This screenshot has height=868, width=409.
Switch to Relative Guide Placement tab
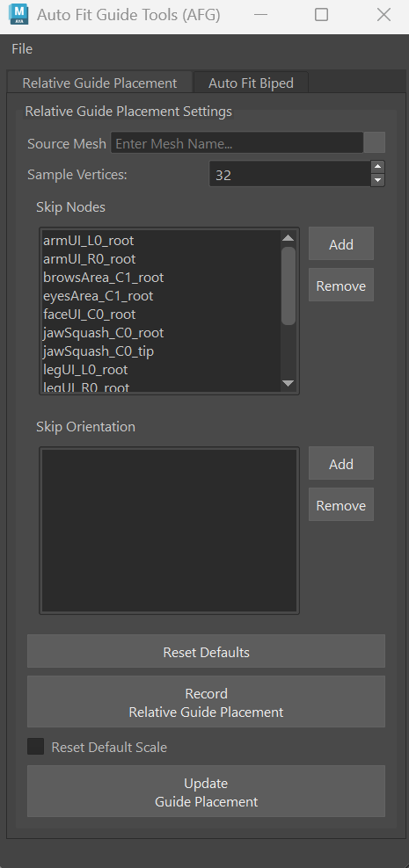tap(99, 83)
